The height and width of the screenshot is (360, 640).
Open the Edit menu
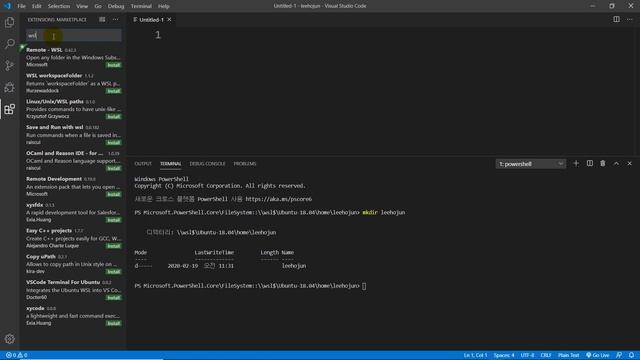tap(37, 6)
